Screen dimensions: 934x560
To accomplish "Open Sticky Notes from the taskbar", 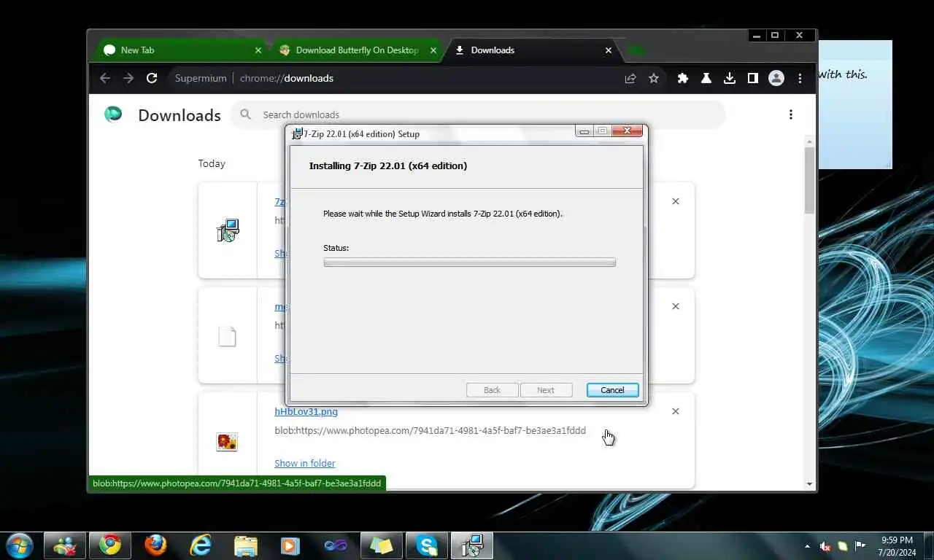I will pos(382,545).
